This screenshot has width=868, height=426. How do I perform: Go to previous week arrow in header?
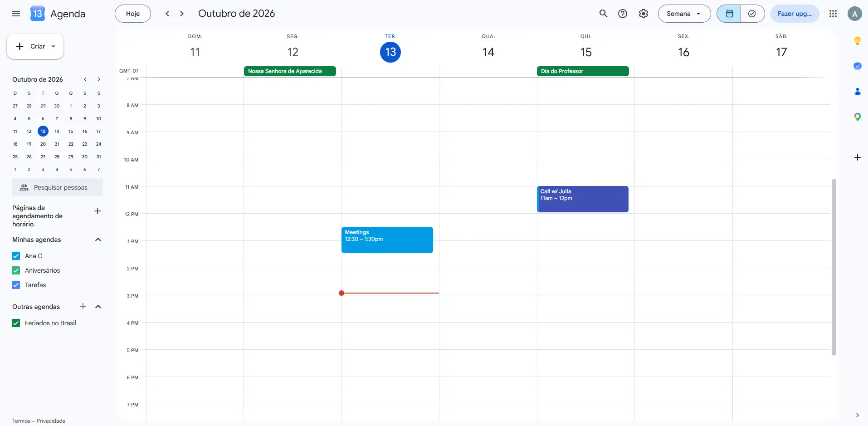(167, 14)
